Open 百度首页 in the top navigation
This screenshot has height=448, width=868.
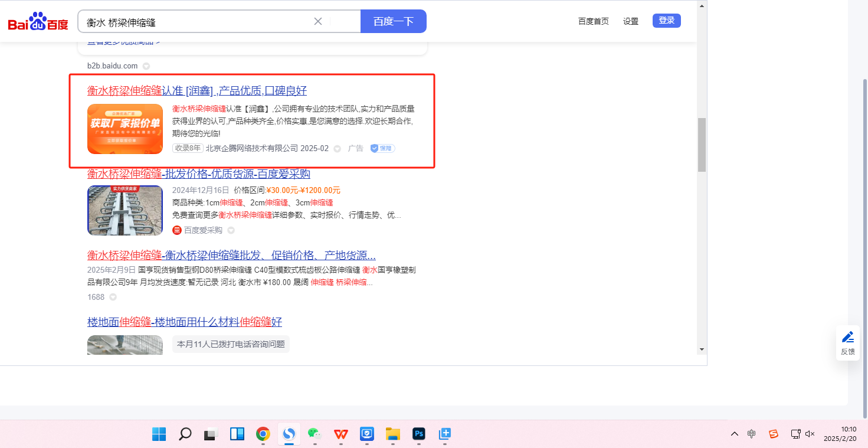[x=593, y=21]
